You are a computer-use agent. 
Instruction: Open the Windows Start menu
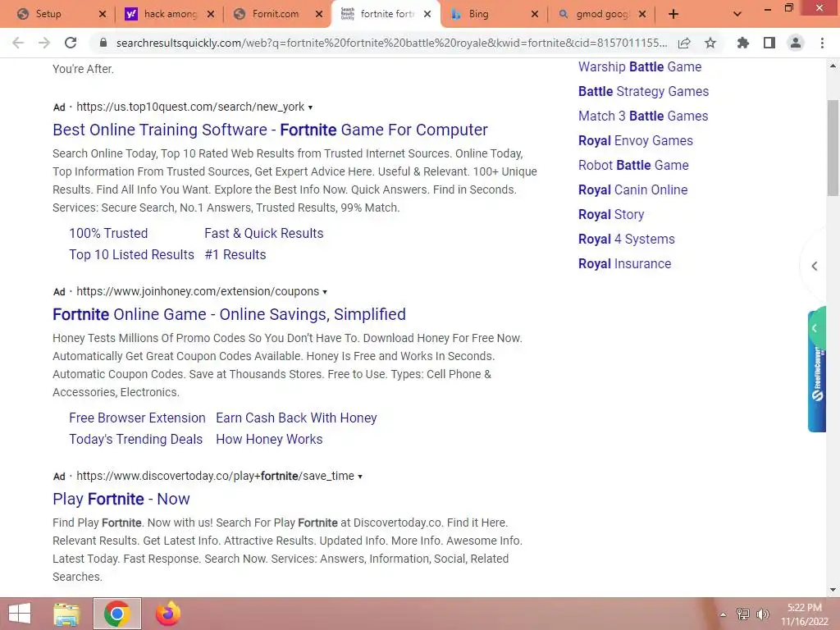click(20, 614)
